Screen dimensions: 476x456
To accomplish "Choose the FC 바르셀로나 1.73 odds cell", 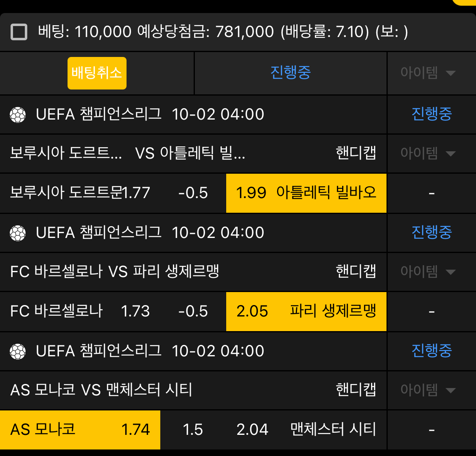I will pos(80,311).
